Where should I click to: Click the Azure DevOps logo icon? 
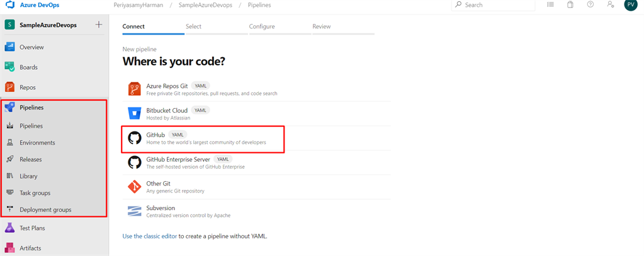tap(9, 5)
